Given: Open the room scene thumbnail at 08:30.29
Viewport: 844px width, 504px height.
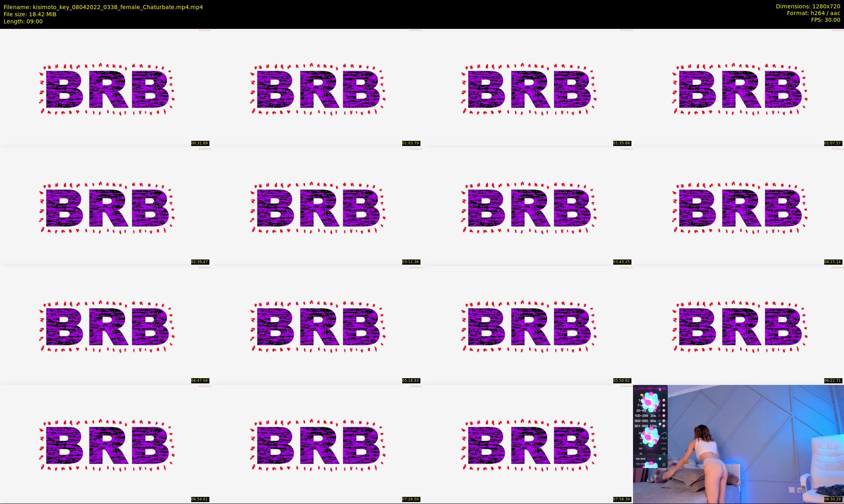Looking at the screenshot, I should (738, 444).
